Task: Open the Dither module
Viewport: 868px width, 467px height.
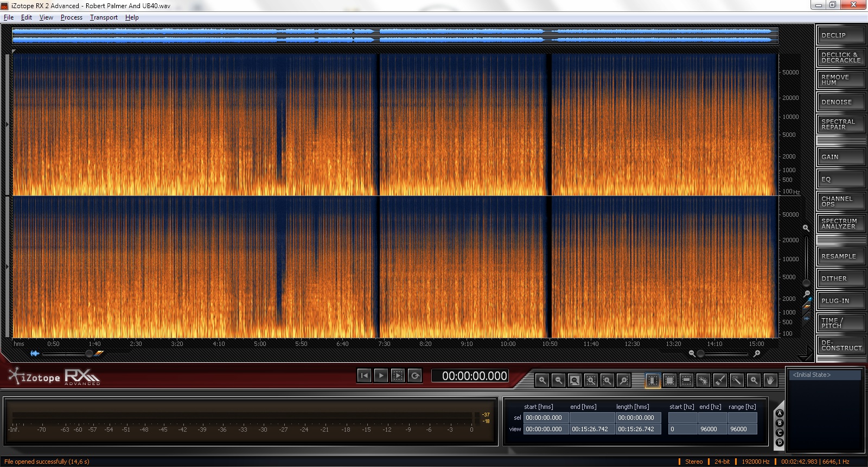Action: coord(841,279)
